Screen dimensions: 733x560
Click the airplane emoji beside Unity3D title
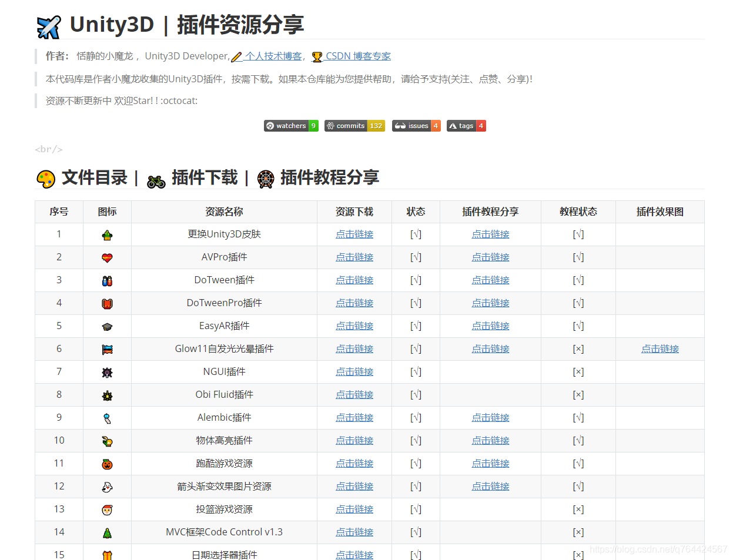tap(49, 27)
